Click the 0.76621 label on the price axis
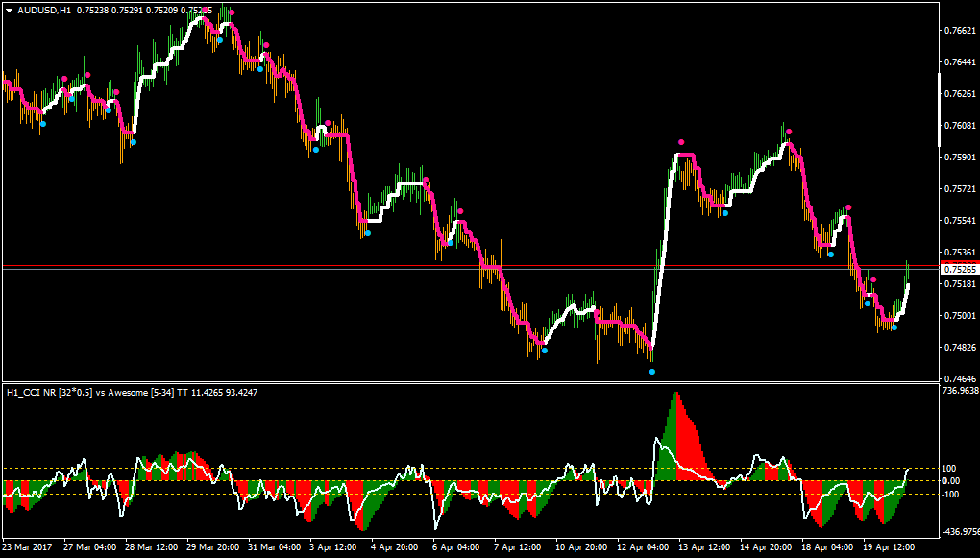Viewport: 980px width, 558px height. click(961, 30)
